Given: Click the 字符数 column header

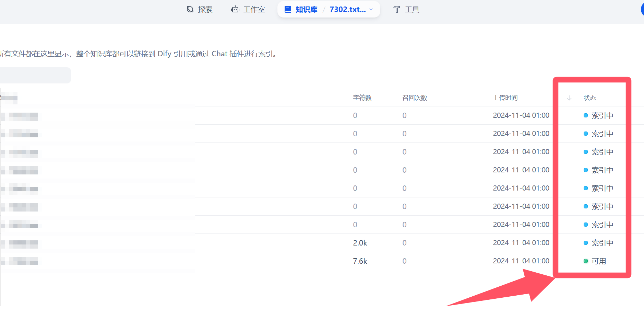Looking at the screenshot, I should (x=362, y=98).
